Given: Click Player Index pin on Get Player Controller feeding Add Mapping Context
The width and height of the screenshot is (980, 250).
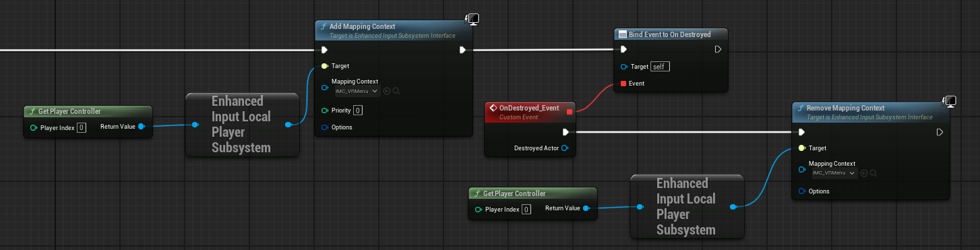Looking at the screenshot, I should click(34, 127).
